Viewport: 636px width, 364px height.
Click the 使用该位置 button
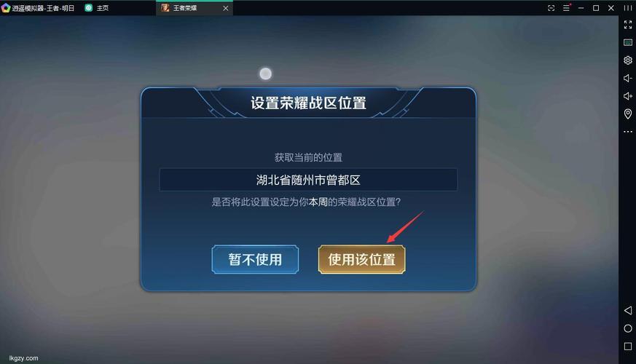(362, 259)
